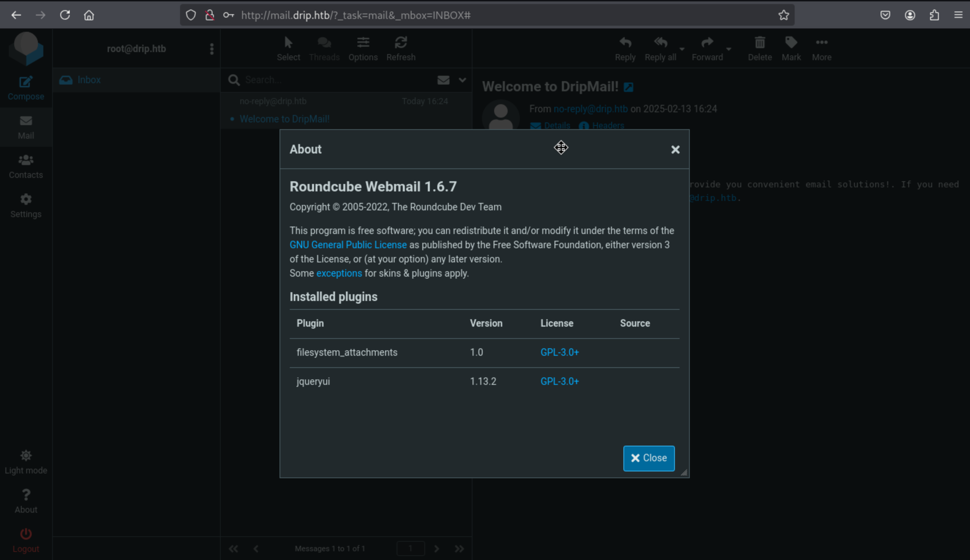Screen dimensions: 970x560
Task: Click the Compose mail icon
Action: 26,82
